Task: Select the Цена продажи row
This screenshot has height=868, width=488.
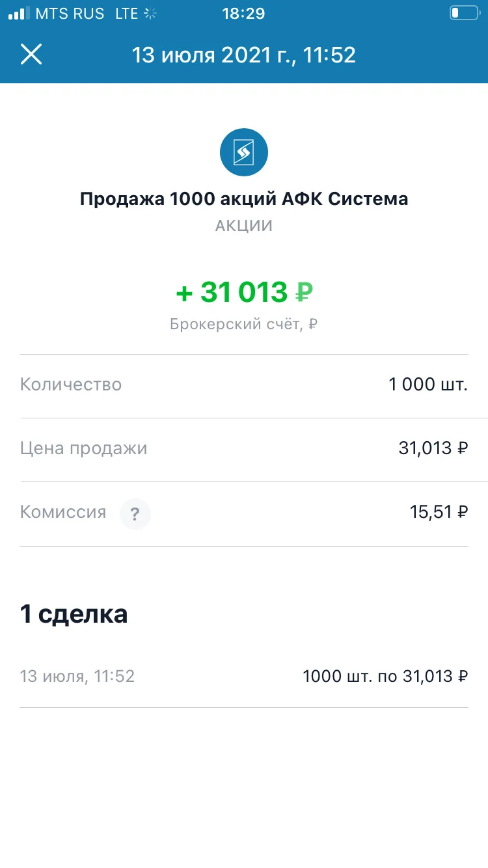Action: point(244,450)
